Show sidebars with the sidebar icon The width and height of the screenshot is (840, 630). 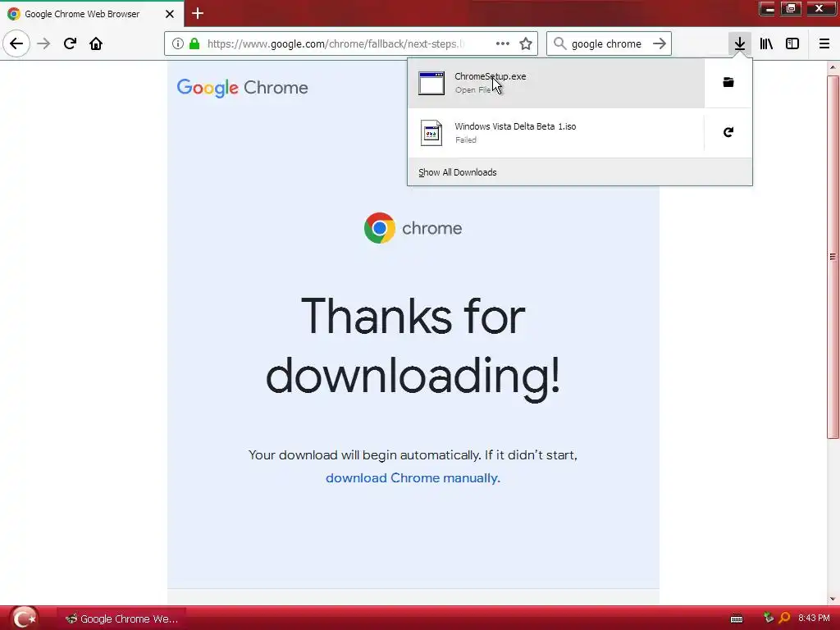pos(792,43)
